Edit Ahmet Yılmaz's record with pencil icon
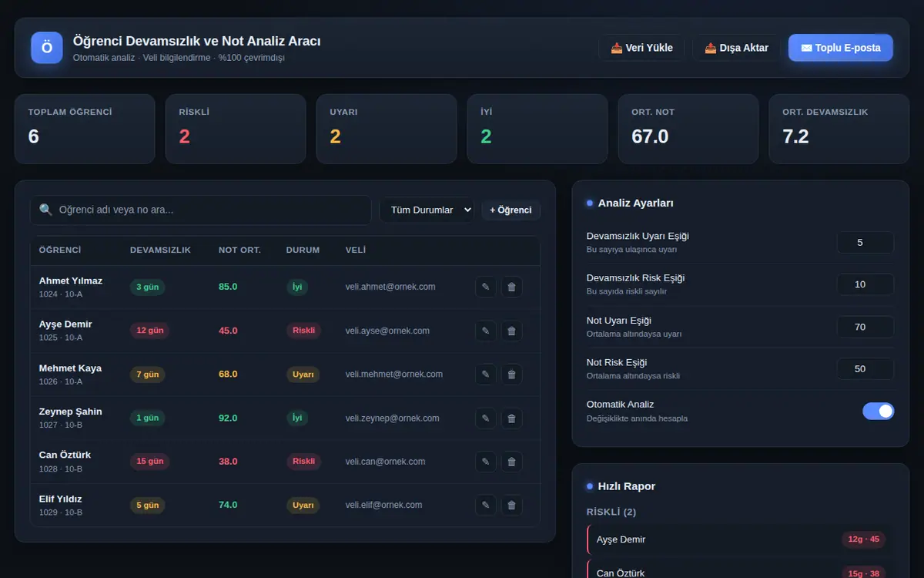This screenshot has height=578, width=924. [485, 287]
